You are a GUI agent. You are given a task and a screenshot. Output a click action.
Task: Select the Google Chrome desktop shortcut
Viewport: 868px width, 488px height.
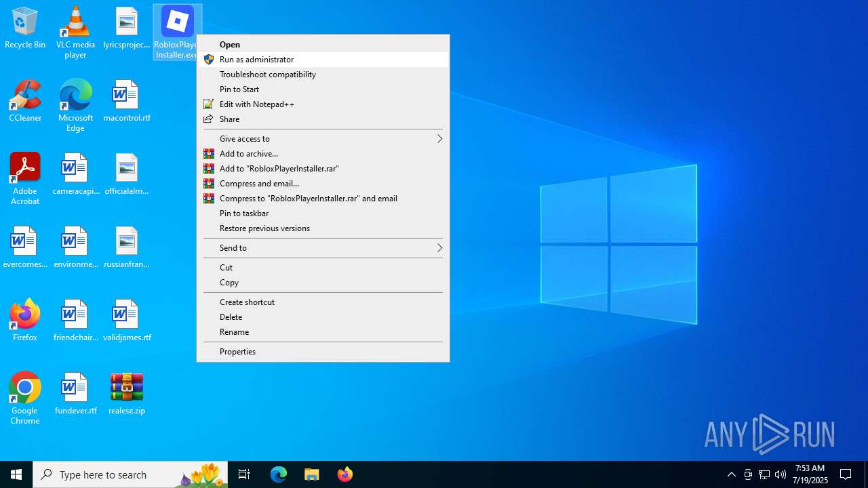(x=25, y=399)
